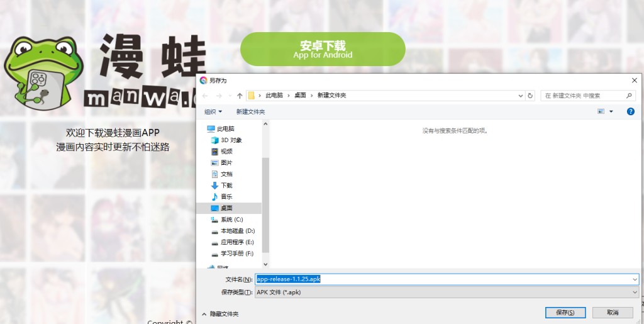Screen dimensions: 644x324
Task: Click the 音乐 note icon
Action: click(214, 197)
